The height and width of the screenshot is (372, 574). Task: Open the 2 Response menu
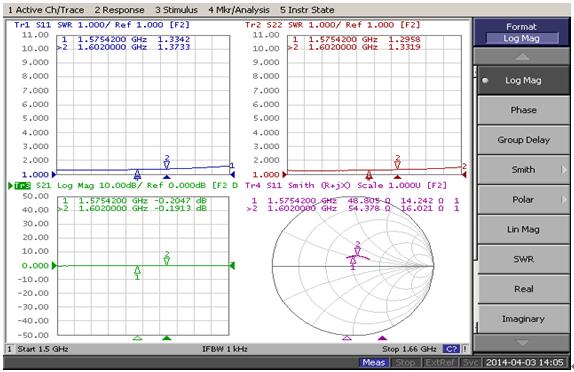click(119, 10)
